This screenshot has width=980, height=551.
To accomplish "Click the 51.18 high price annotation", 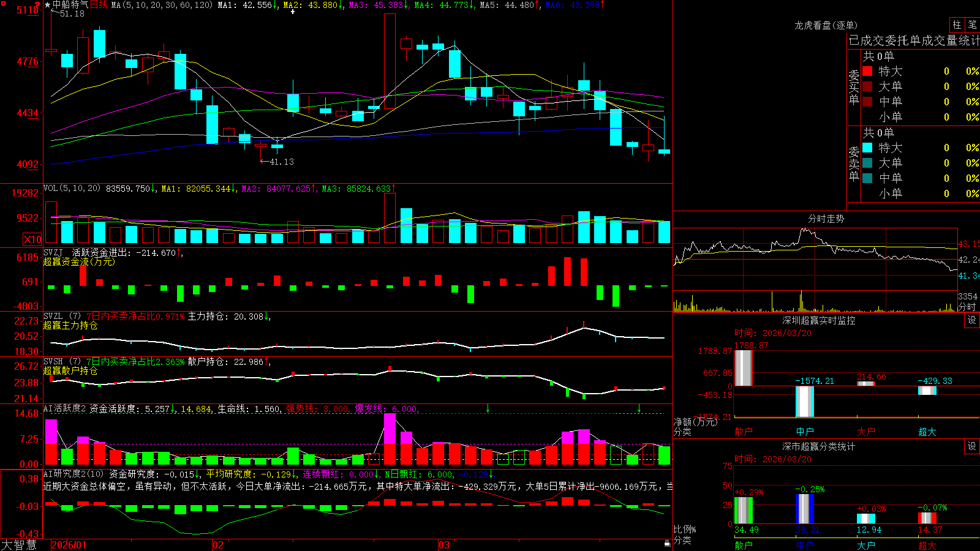I will click(x=72, y=13).
